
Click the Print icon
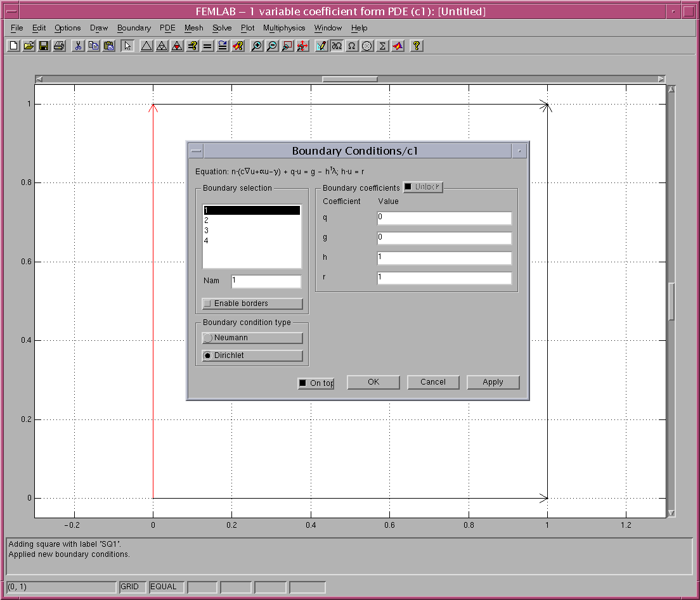pos(59,46)
